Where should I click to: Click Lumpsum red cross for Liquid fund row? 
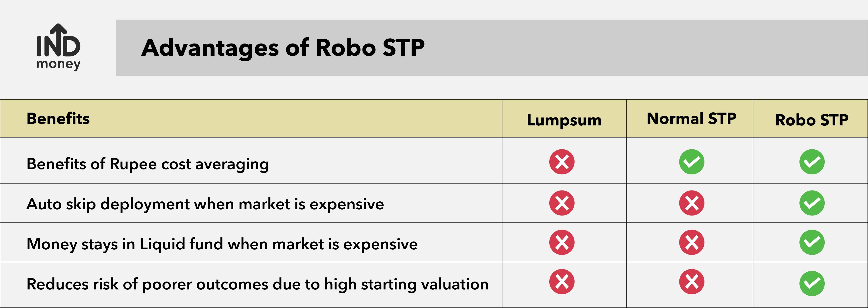click(x=562, y=242)
